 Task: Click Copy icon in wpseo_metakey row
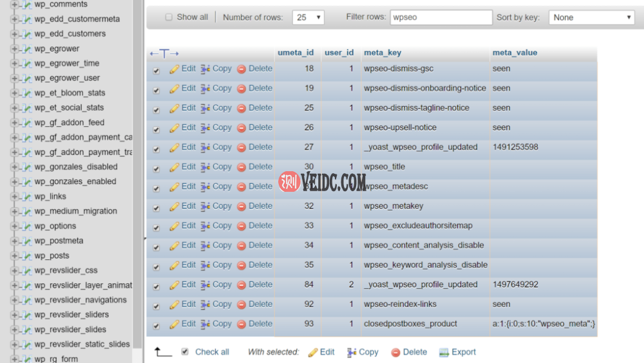coord(205,207)
